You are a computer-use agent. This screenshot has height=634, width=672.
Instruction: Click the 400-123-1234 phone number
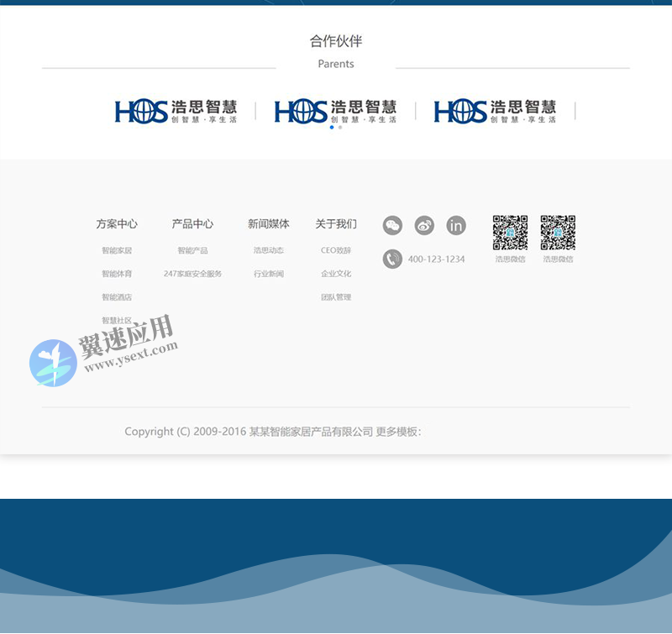click(x=436, y=259)
